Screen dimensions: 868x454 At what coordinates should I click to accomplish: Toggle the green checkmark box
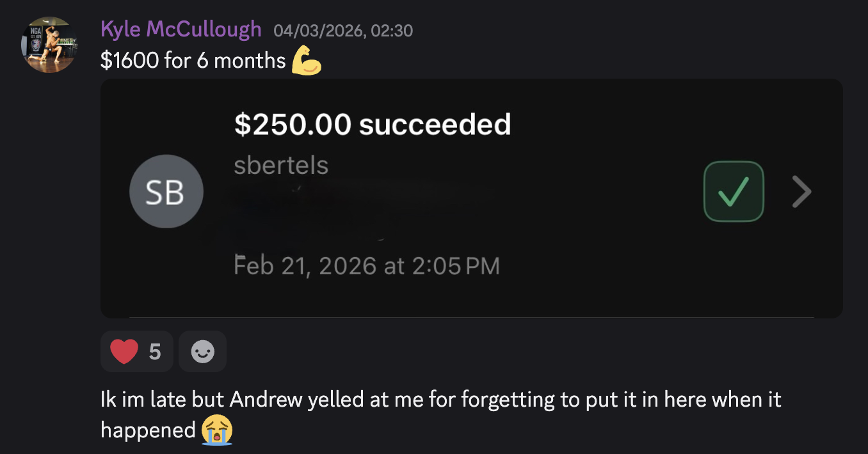[734, 192]
